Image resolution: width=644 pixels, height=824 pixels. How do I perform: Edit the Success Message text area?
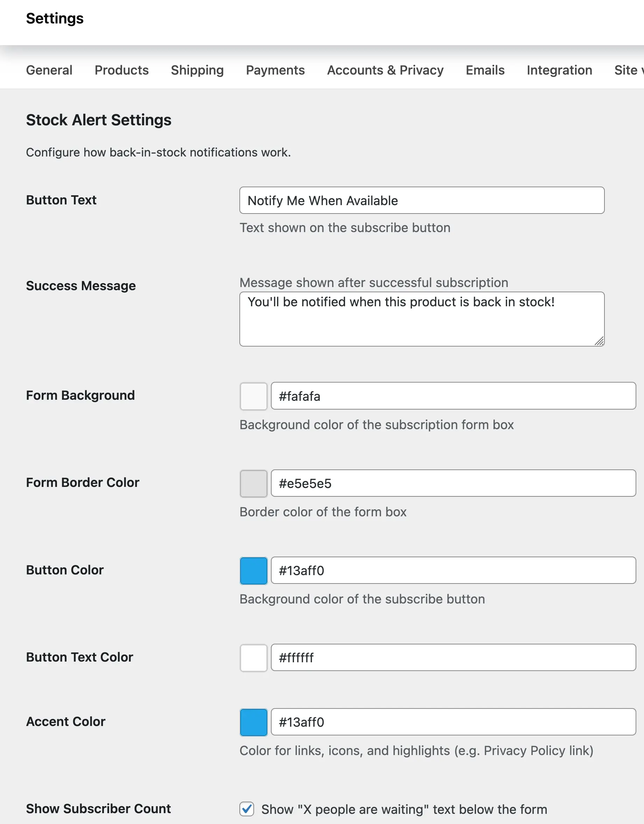pos(421,318)
